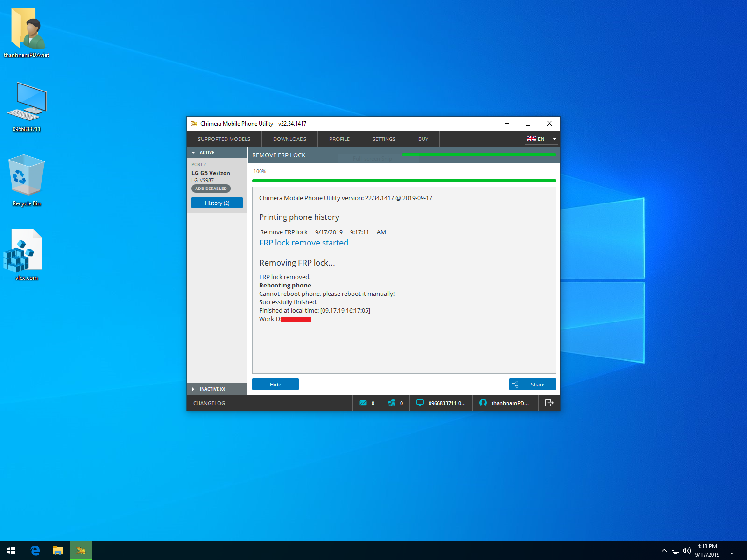Close the Chimera window
The height and width of the screenshot is (560, 747).
[550, 124]
